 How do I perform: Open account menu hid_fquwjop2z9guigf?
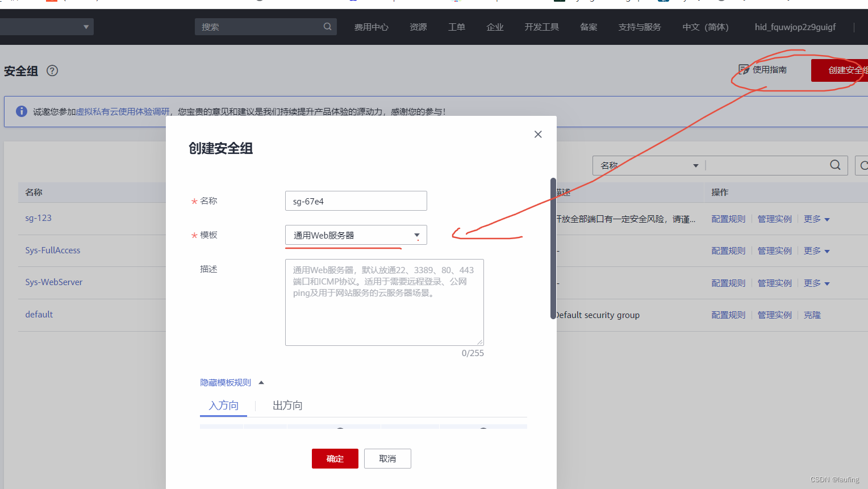[795, 27]
